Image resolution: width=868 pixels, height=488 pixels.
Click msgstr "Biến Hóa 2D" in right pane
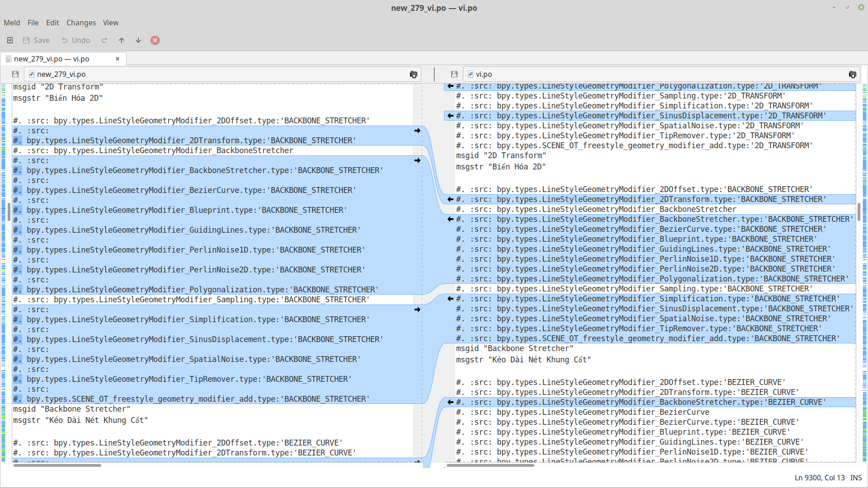[x=501, y=167]
